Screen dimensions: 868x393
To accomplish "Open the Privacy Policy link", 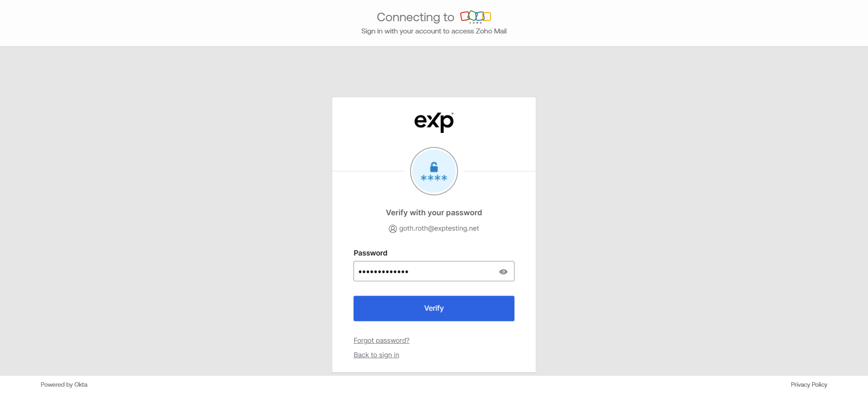I will [809, 384].
